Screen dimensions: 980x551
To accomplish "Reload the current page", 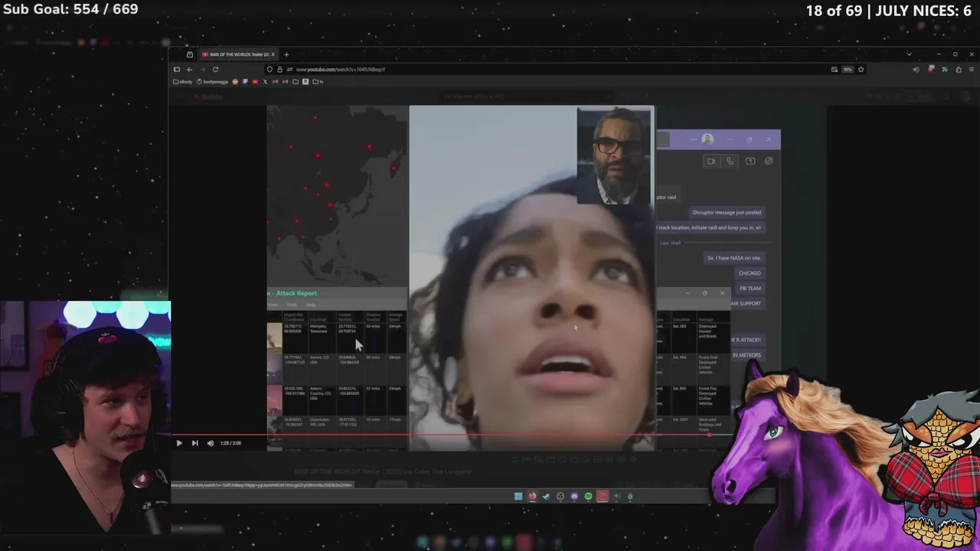I will coord(215,70).
